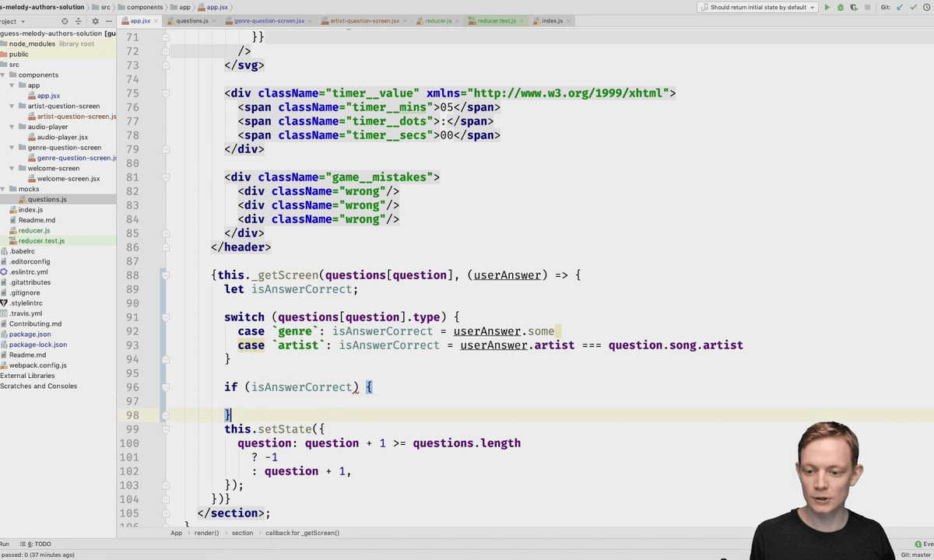Switch to the reducer.test.js tab

pos(497,21)
